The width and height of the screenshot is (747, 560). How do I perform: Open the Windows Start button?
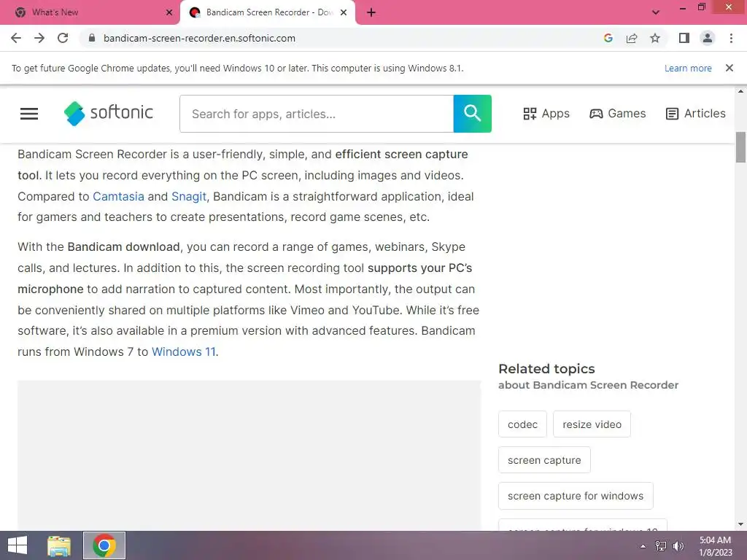pos(18,545)
